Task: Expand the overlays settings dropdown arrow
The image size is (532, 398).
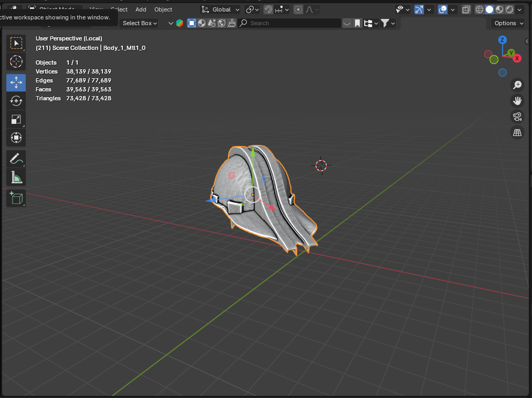Action: [x=452, y=9]
